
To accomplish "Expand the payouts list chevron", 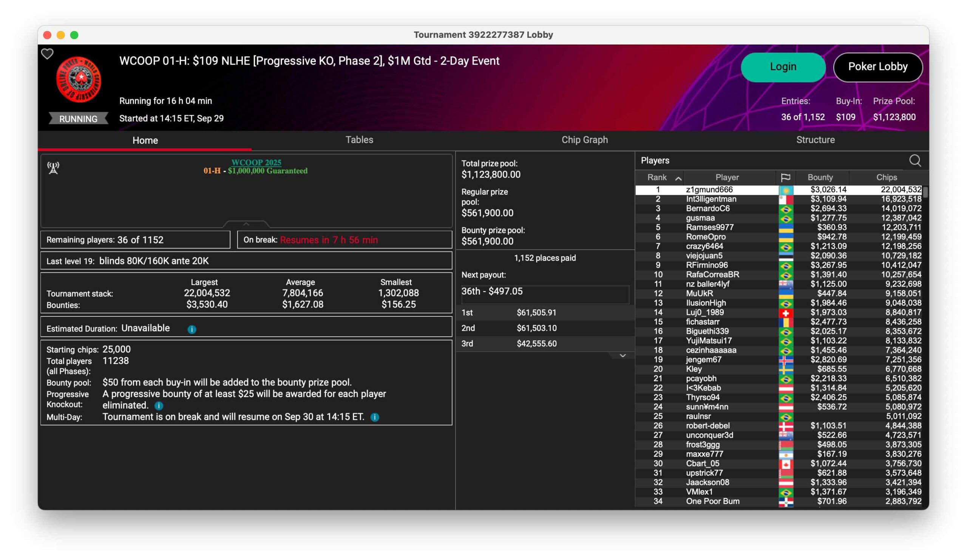I will (623, 356).
